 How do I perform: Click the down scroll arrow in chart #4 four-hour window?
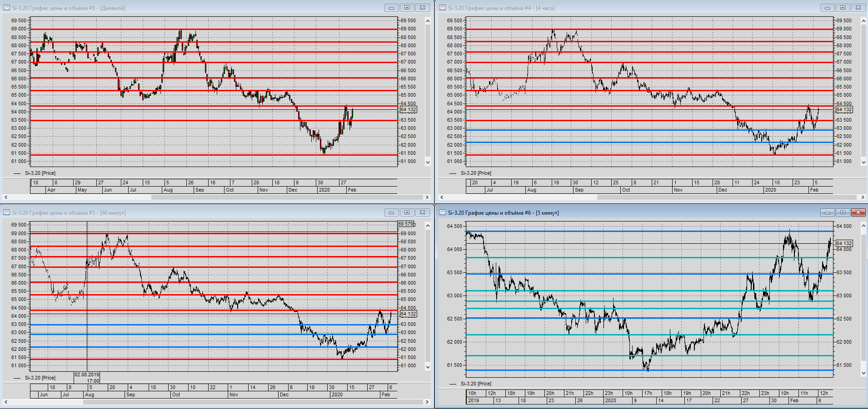click(x=863, y=162)
